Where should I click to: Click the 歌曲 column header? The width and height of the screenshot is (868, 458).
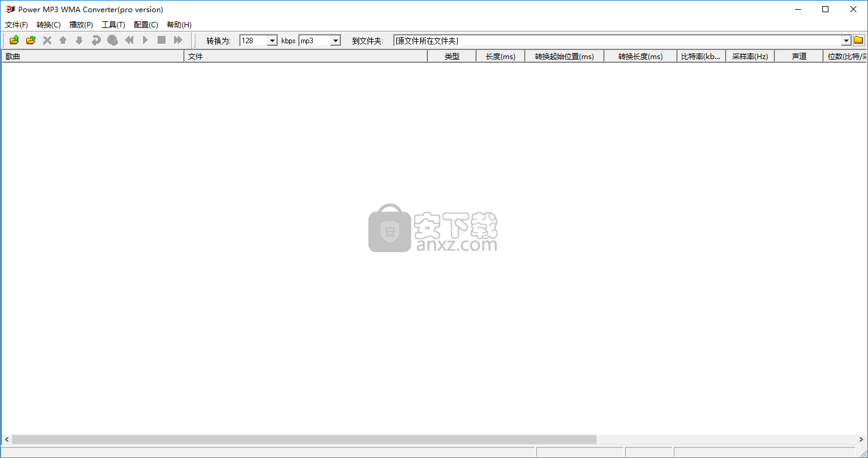pyautogui.click(x=93, y=56)
